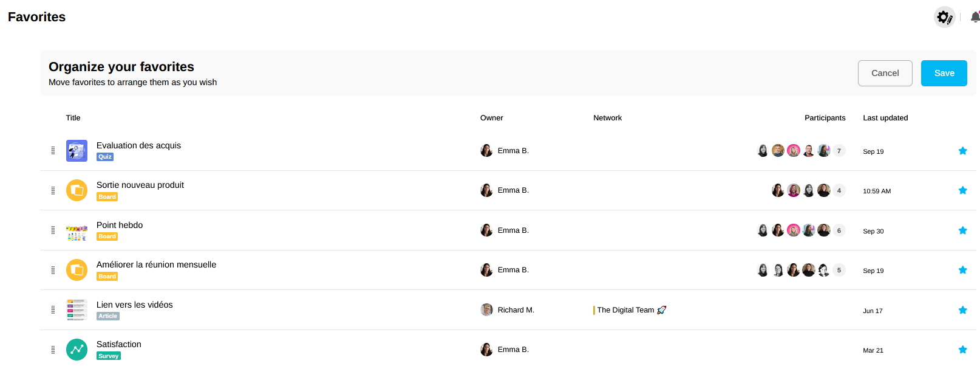This screenshot has height=366, width=980.
Task: Toggle the favorite star for Satisfaction
Action: coord(962,350)
